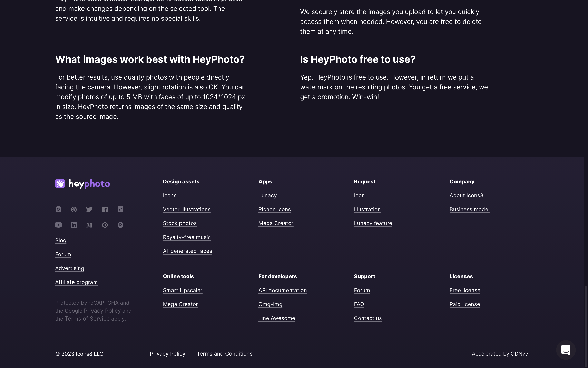Open Line Awesome link
This screenshot has height=368, width=588.
point(277,318)
